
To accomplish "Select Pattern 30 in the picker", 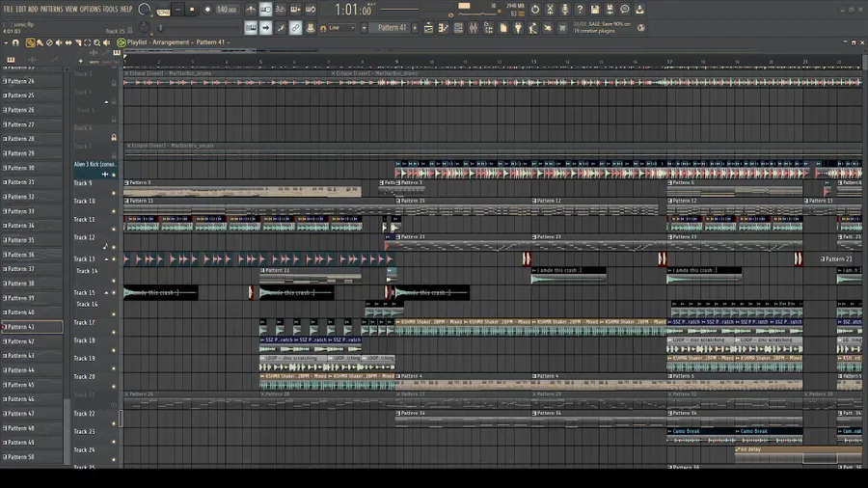I will (32, 168).
